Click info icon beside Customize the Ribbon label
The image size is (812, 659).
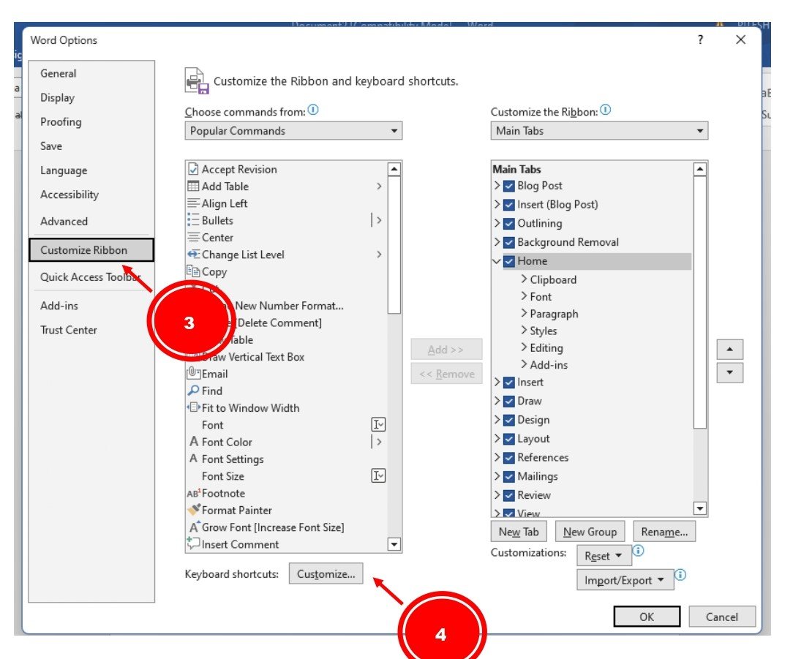pyautogui.click(x=606, y=110)
